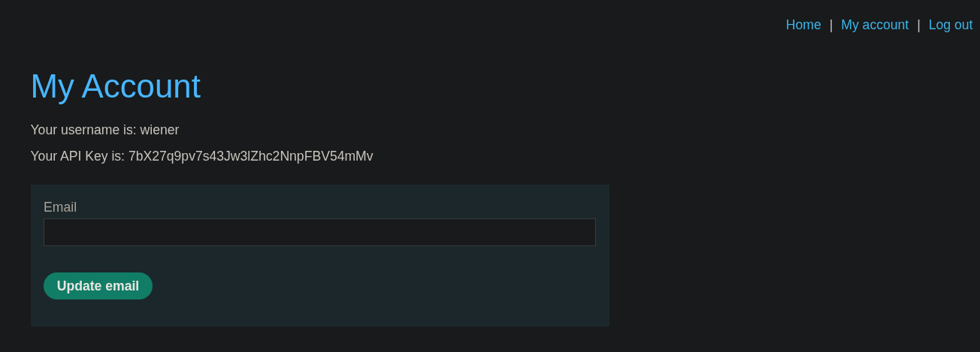Click the username value wiener
Screen dimensions: 980x352
pos(159,130)
